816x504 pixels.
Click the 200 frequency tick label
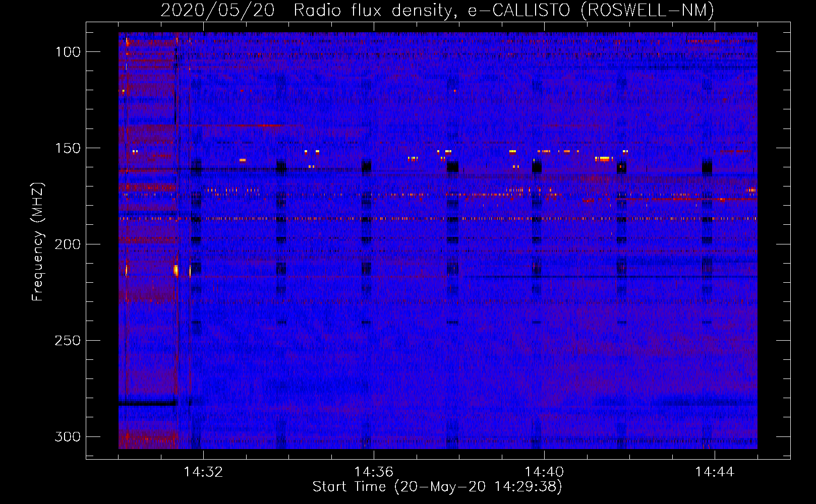pyautogui.click(x=68, y=244)
